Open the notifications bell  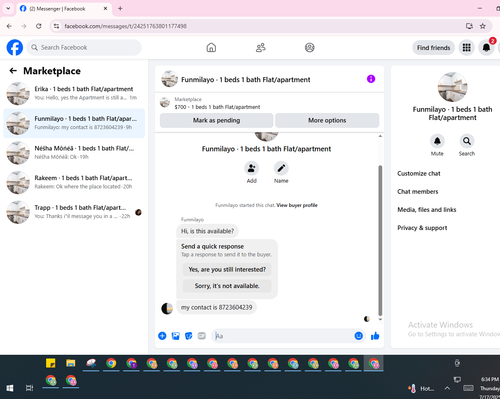click(x=486, y=48)
